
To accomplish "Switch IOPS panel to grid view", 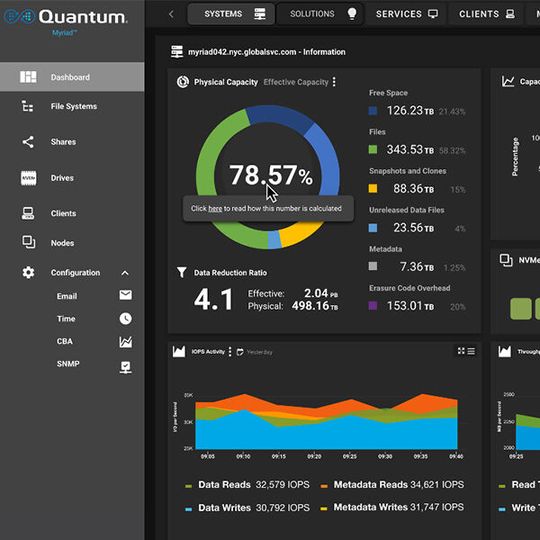I will coord(461,351).
